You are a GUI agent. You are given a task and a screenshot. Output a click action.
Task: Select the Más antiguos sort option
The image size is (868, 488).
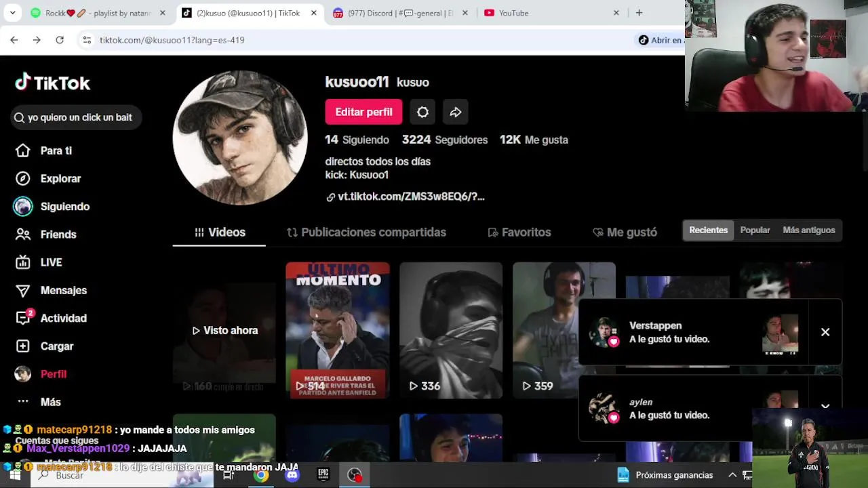point(808,230)
